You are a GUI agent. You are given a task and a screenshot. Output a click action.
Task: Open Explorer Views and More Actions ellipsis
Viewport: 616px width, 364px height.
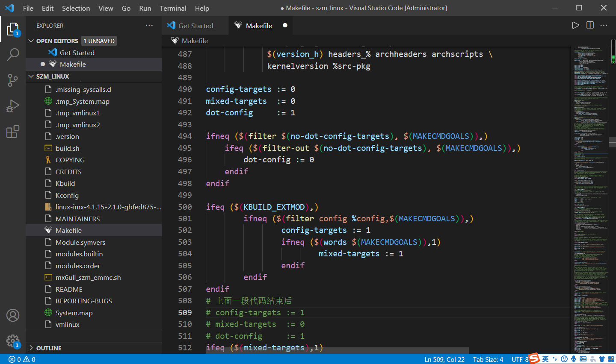pos(149,25)
